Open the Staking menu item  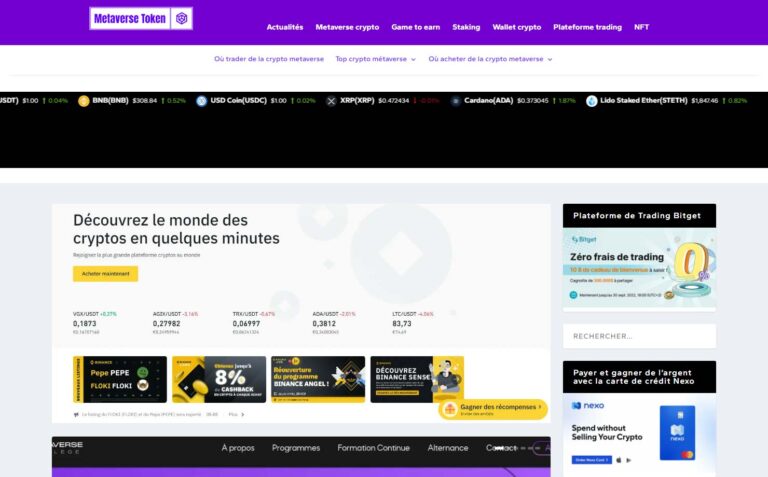click(466, 27)
